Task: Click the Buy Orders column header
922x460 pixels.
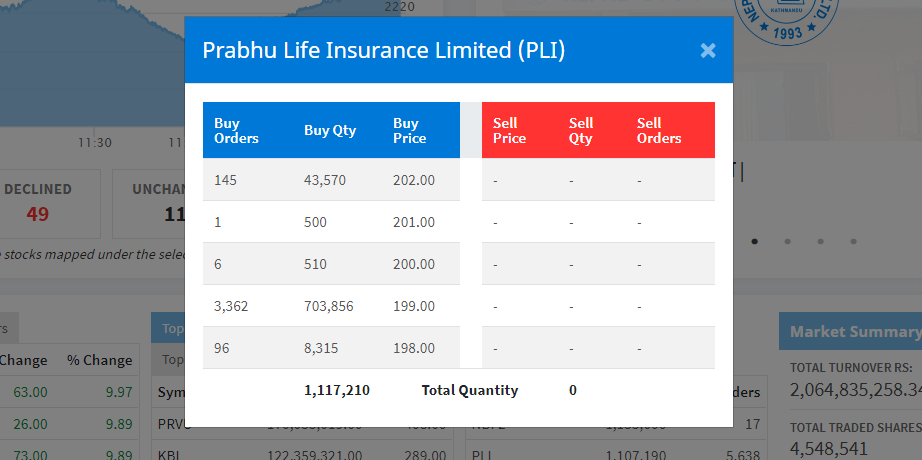Action: (236, 131)
